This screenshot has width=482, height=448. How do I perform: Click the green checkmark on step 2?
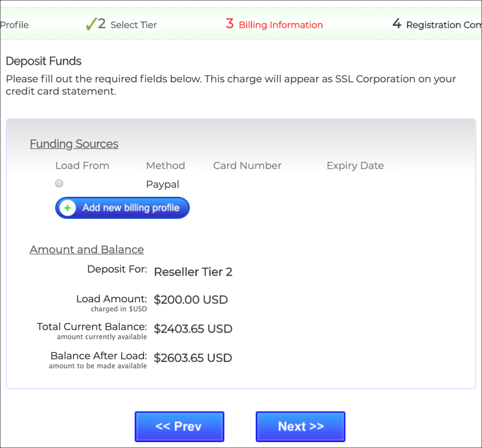[91, 24]
